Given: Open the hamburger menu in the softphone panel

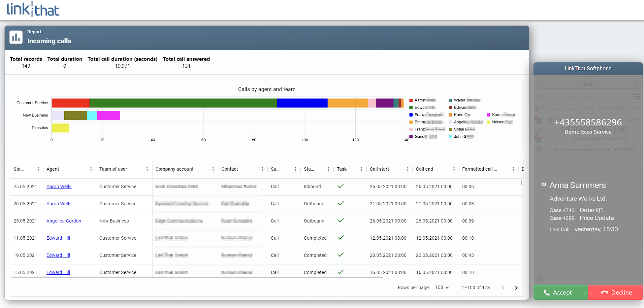Looking at the screenshot, I should [636, 96].
